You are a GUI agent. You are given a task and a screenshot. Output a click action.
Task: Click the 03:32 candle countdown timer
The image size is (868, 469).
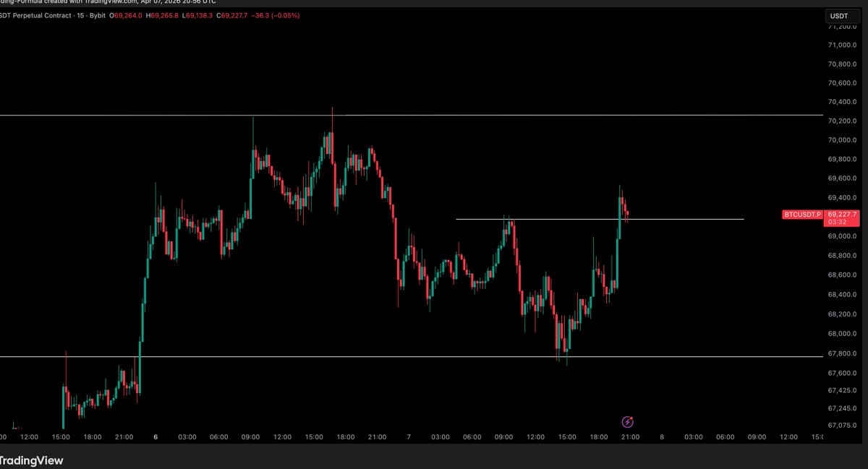(x=836, y=223)
